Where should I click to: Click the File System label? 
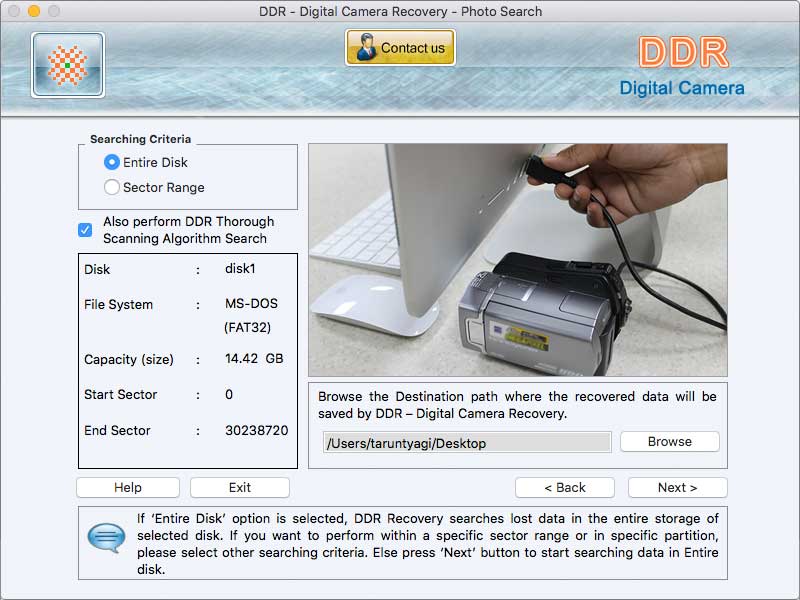(118, 305)
